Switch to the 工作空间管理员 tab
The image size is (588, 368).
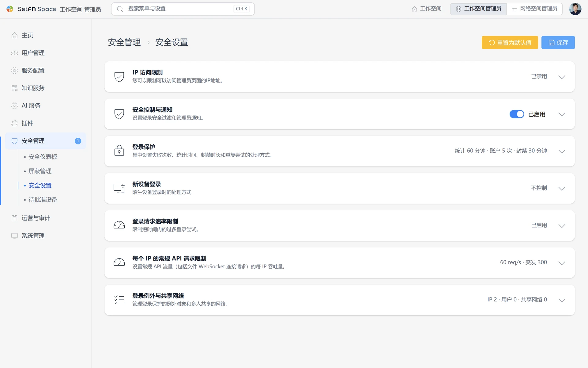pyautogui.click(x=478, y=9)
